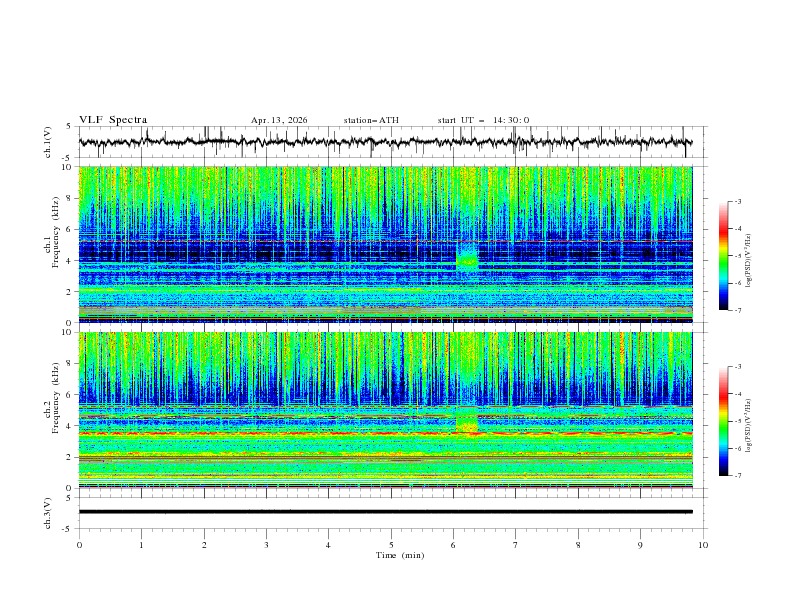Click the "2" frequency tick on ch.1 spectrogram
Image resolution: width=792 pixels, height=612 pixels.
70,291
